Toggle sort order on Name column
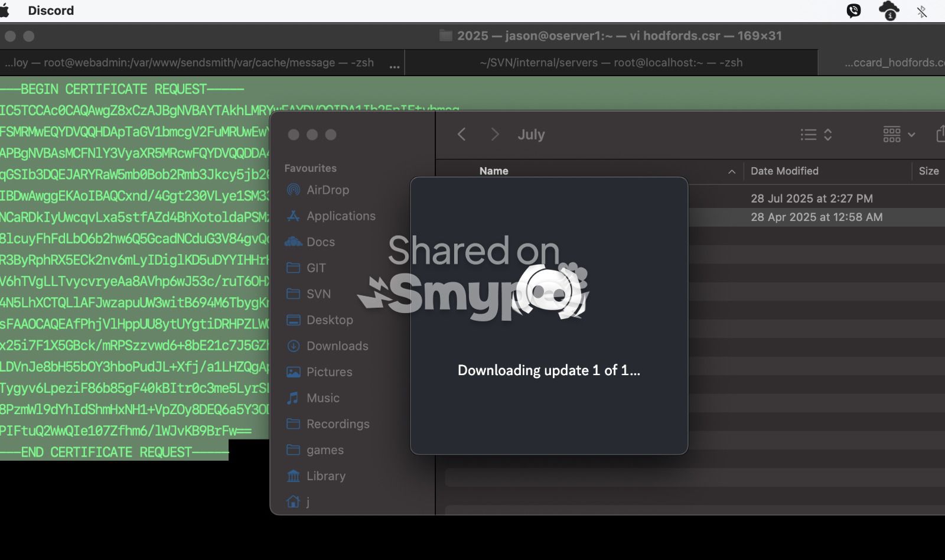The image size is (945, 560). coord(731,171)
